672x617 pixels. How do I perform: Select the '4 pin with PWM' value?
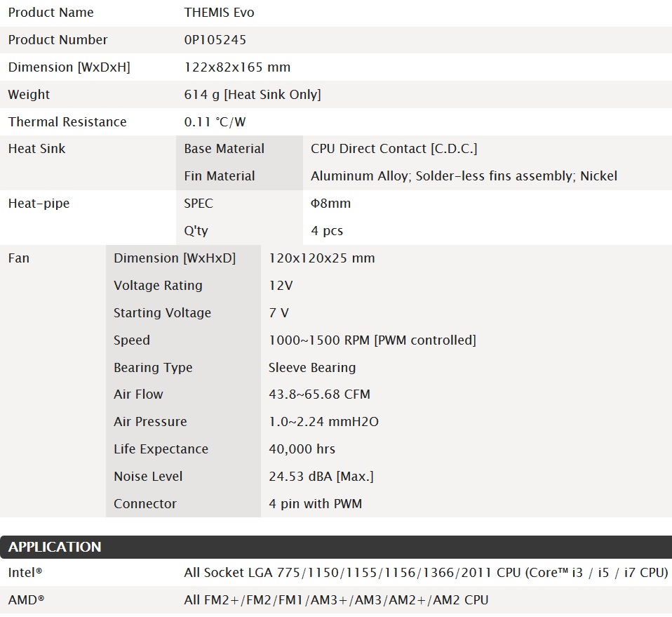pyautogui.click(x=316, y=504)
